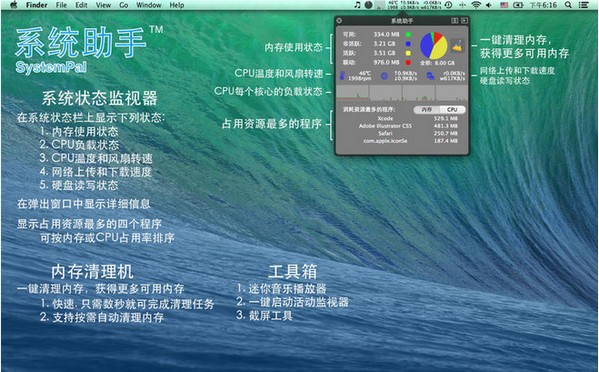Click the panel layout icon in popup title bar
This screenshot has width=599, height=372.
click(454, 21)
